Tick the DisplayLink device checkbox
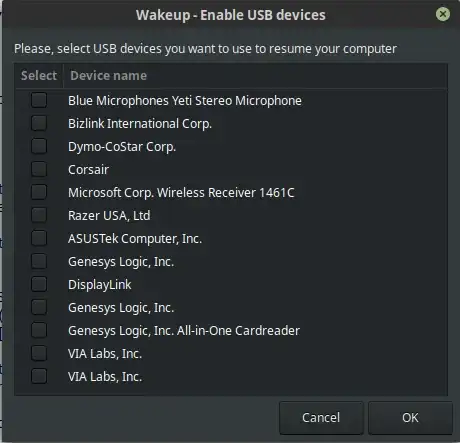The height and width of the screenshot is (443, 460). click(x=39, y=284)
